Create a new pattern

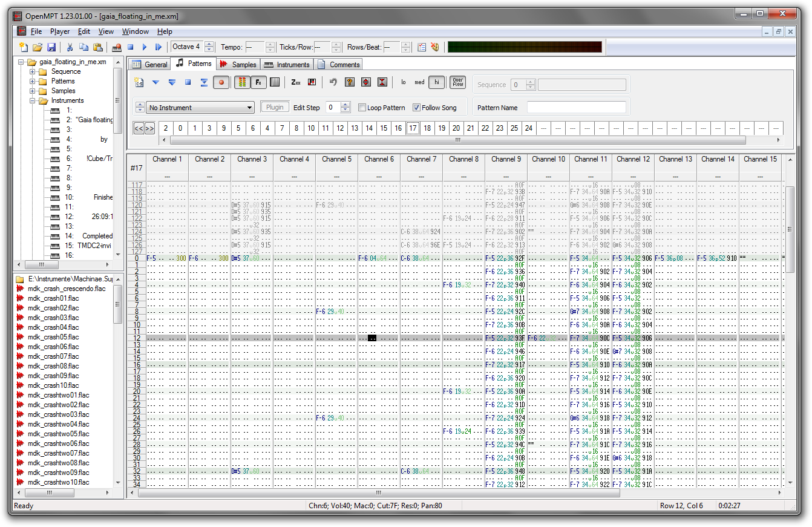[139, 82]
